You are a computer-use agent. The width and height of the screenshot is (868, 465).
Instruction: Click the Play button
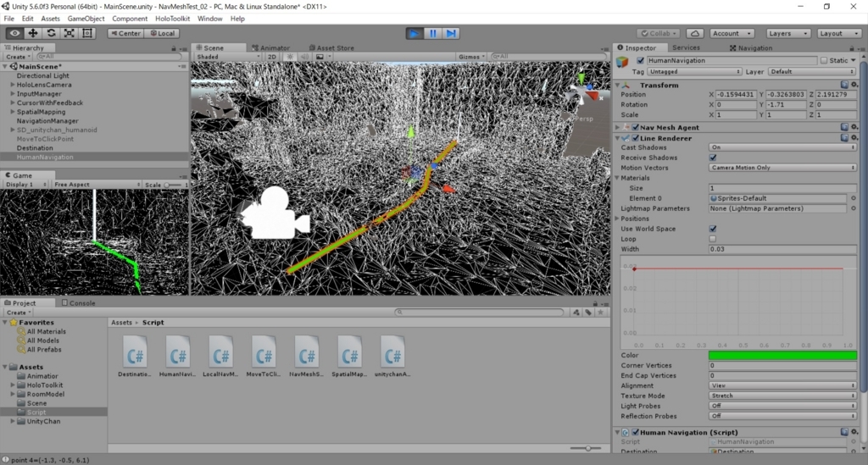(x=414, y=33)
